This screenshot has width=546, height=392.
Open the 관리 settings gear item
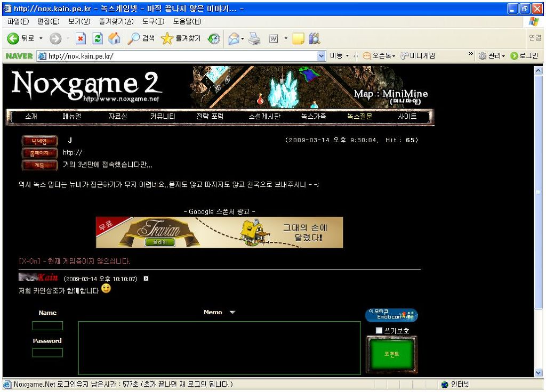coord(492,55)
